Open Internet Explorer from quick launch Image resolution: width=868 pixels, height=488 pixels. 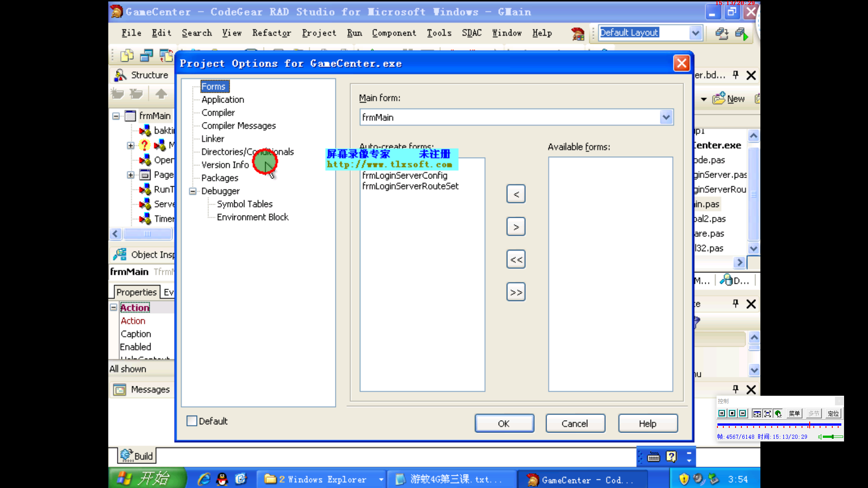[204, 479]
